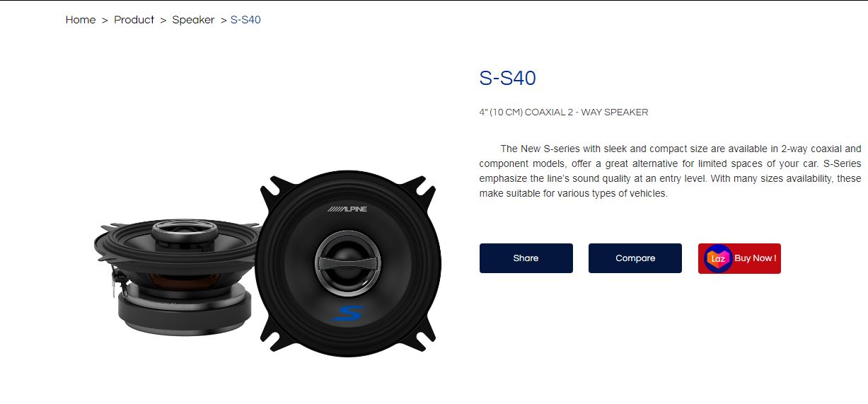Click the Lazada heart logo icon
The height and width of the screenshot is (404, 868).
tap(718, 258)
